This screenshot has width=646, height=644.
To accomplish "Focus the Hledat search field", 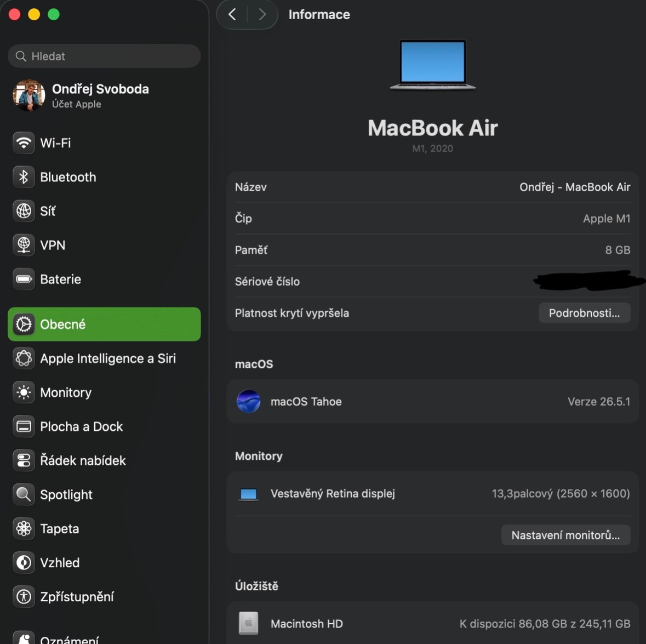I will click(104, 56).
